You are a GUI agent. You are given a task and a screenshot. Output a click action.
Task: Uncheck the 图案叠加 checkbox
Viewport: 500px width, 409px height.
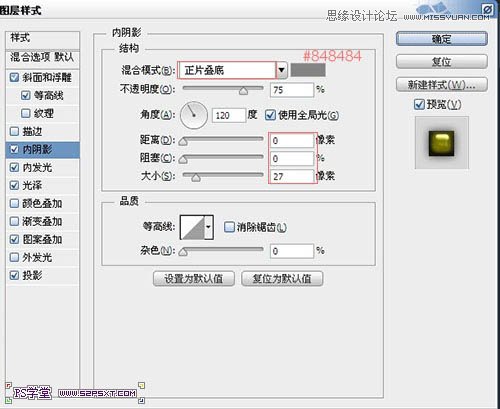click(14, 239)
